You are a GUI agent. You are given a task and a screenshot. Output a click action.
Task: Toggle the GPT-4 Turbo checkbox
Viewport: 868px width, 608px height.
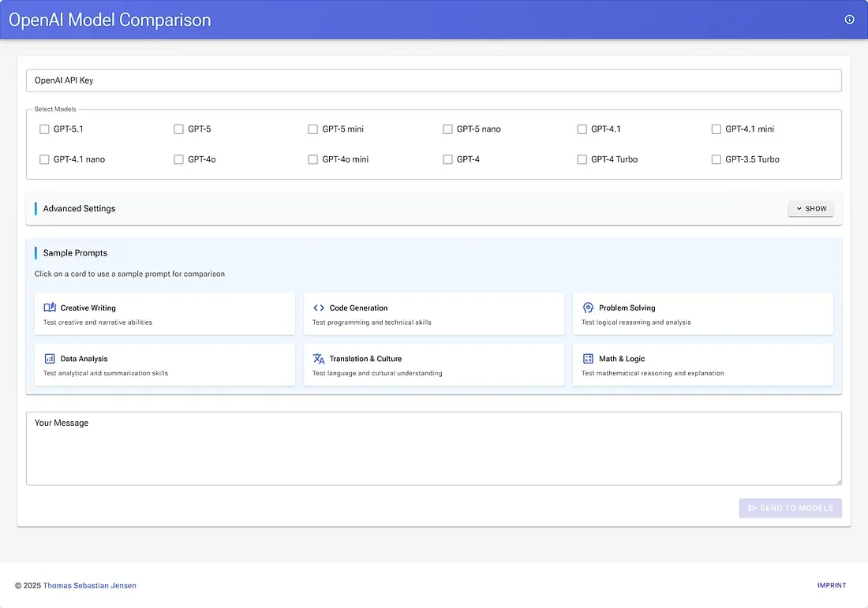[x=582, y=159]
